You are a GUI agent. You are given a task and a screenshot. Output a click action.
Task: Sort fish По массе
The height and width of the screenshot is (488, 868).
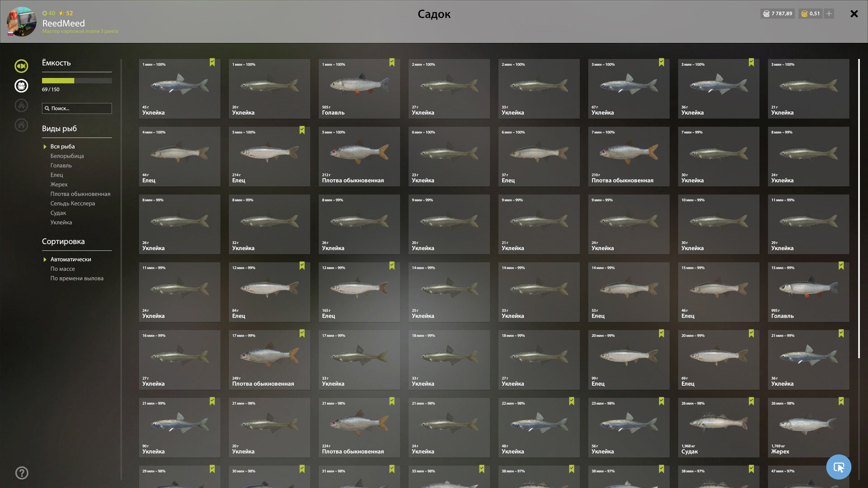click(x=63, y=269)
